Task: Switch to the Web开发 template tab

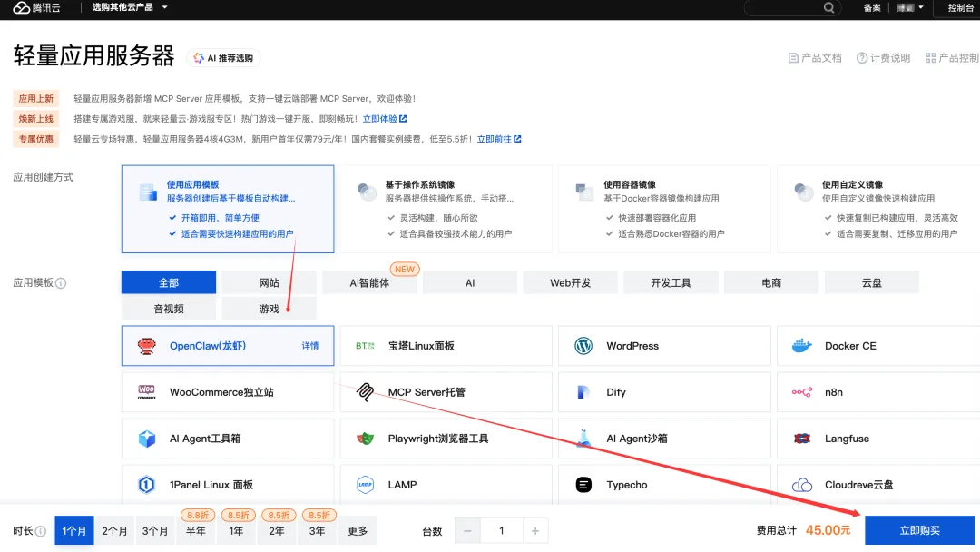Action: [x=571, y=282]
